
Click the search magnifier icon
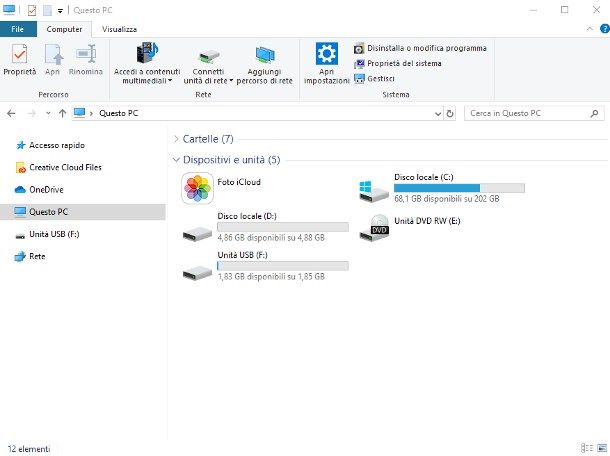pos(594,114)
